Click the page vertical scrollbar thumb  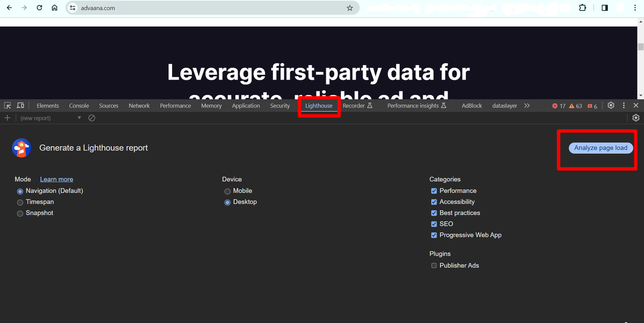click(x=641, y=47)
